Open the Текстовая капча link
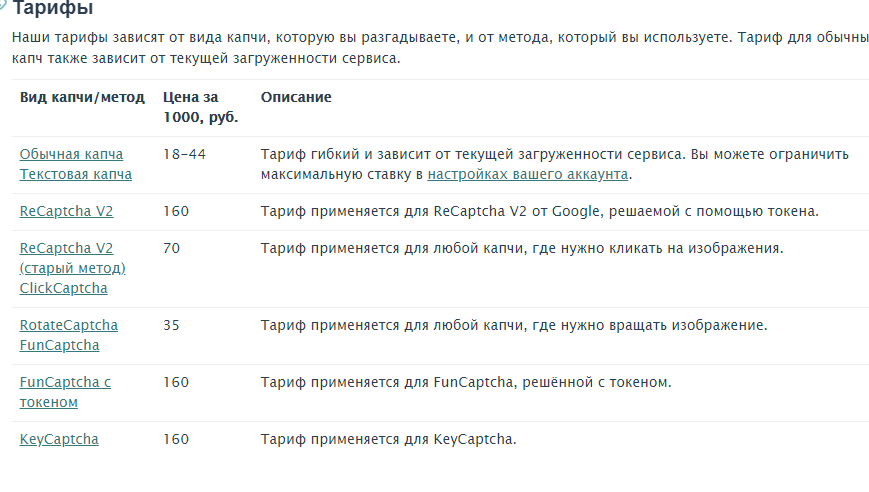 [x=76, y=174]
